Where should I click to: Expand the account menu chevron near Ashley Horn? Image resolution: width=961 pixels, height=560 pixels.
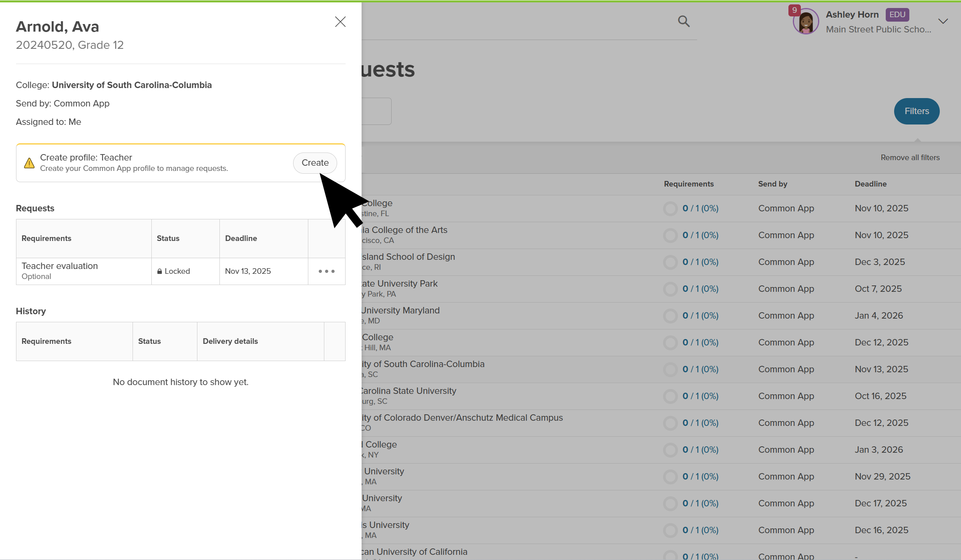[943, 21]
